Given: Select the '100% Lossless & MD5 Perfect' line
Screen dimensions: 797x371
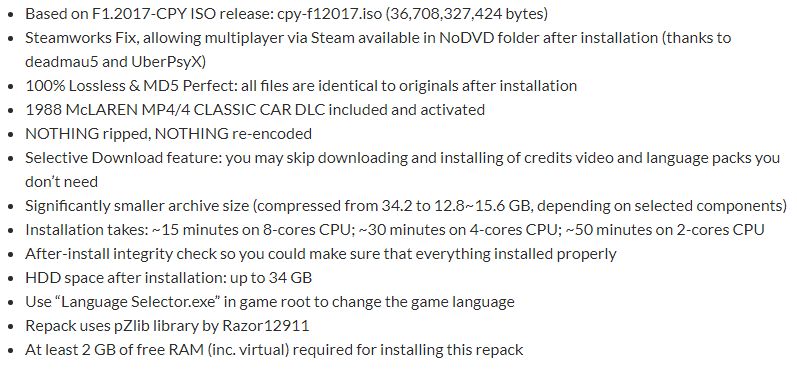Looking at the screenshot, I should pos(301,85).
